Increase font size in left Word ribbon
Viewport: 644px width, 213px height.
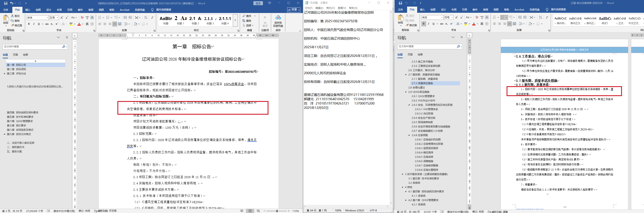tap(62, 18)
